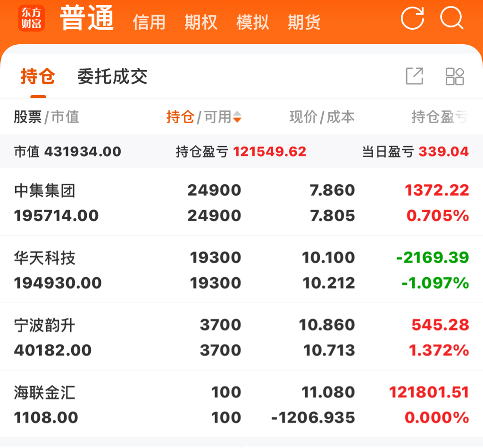Tap 海联金汇 market value 1108.00
The width and height of the screenshot is (483, 448).
coord(46,417)
